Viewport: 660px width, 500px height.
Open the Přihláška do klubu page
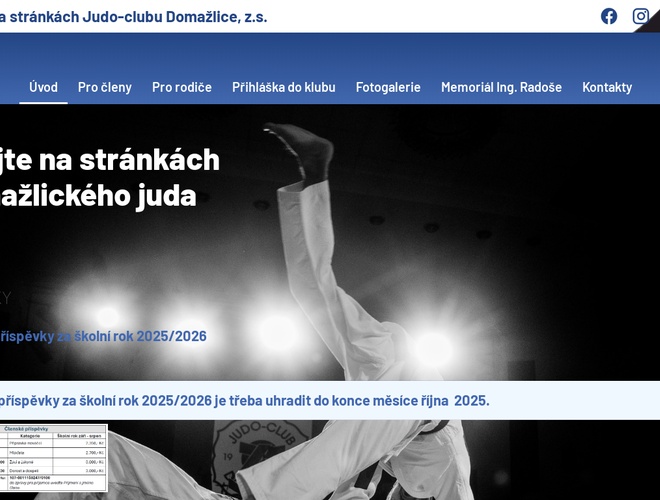click(x=284, y=87)
